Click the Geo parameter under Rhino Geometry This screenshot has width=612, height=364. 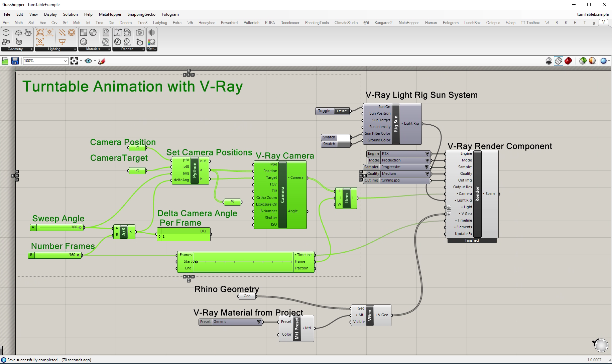click(x=247, y=296)
